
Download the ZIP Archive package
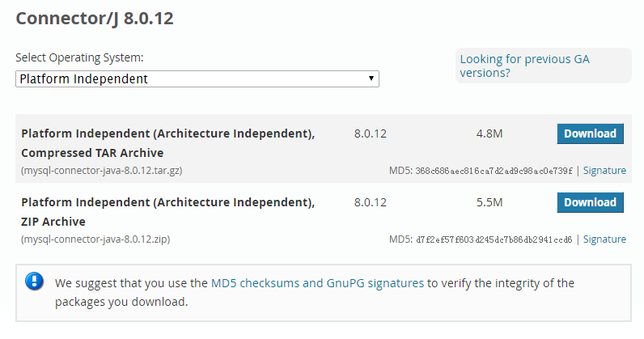(x=590, y=202)
